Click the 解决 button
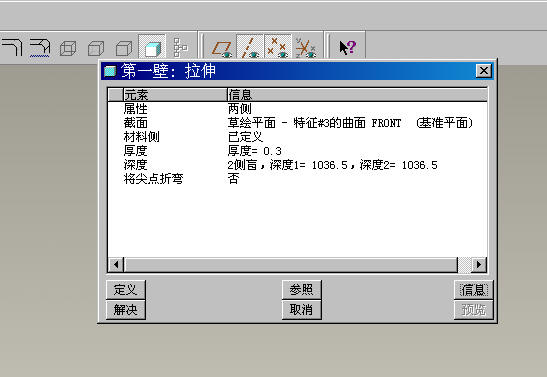Viewport: 547px width, 377px height. coord(126,310)
